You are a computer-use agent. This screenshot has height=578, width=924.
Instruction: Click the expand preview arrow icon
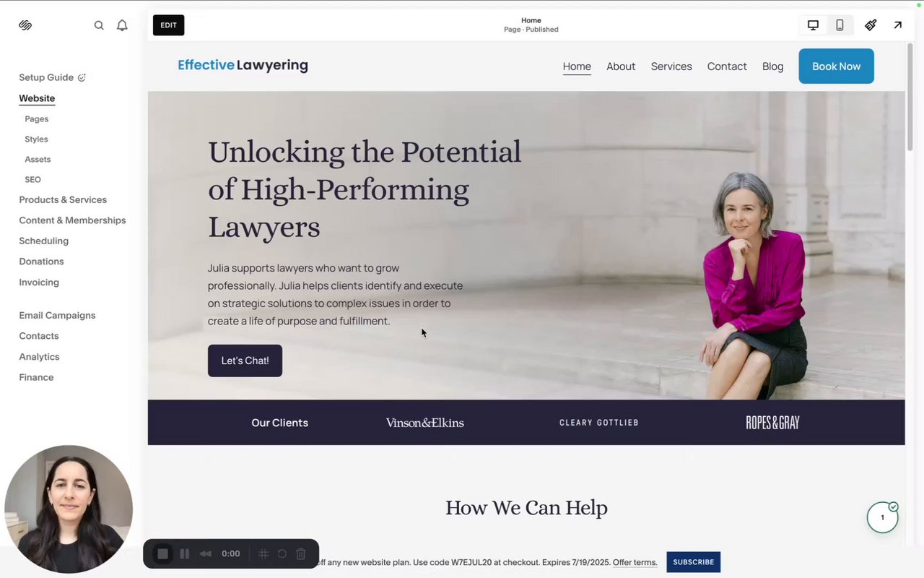pyautogui.click(x=897, y=25)
